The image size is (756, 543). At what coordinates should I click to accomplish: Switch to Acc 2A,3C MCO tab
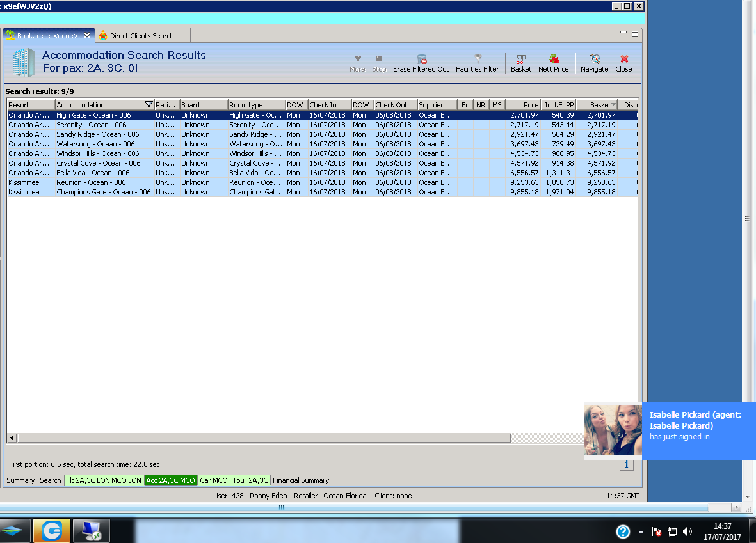click(x=171, y=480)
